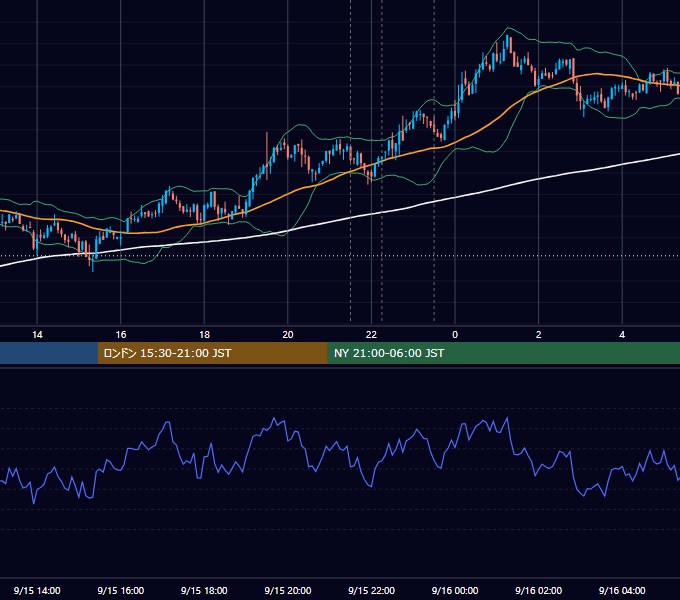
Task: Click the ロンドン 15:30-21:00 JST session bar
Action: point(212,353)
